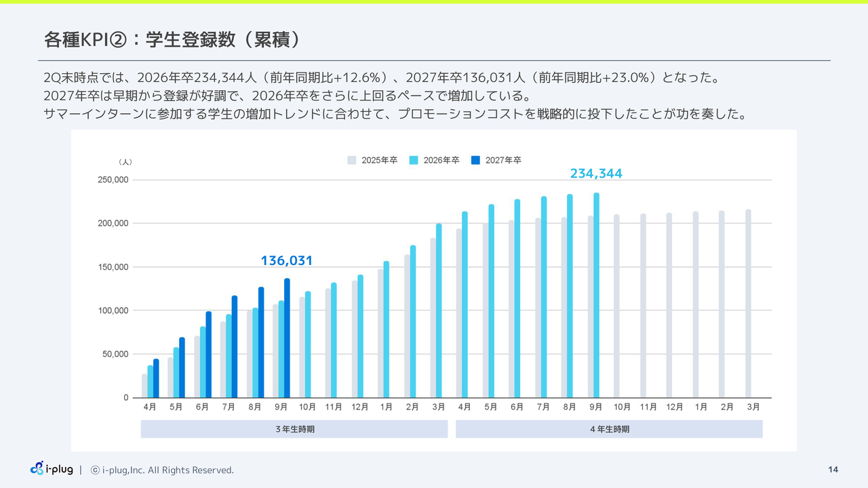Click the 2025年卒 gray legend swatch
868x488 pixels.
click(x=351, y=160)
